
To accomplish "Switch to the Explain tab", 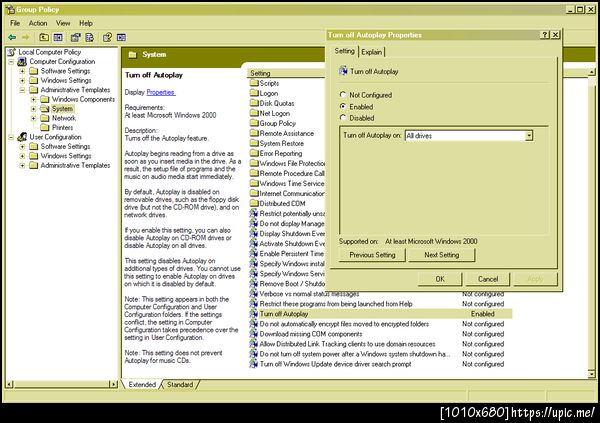I will coord(372,52).
